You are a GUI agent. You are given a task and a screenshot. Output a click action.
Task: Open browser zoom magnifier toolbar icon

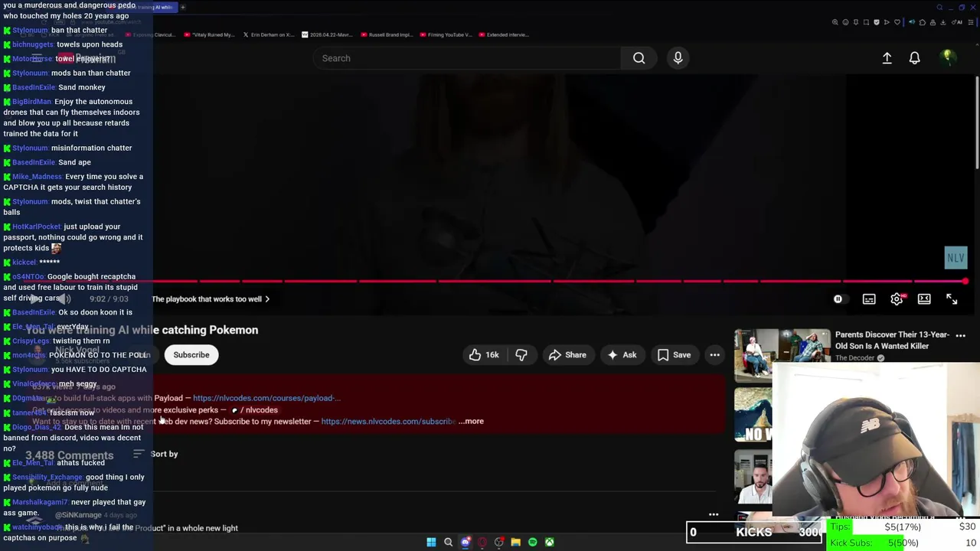(835, 22)
